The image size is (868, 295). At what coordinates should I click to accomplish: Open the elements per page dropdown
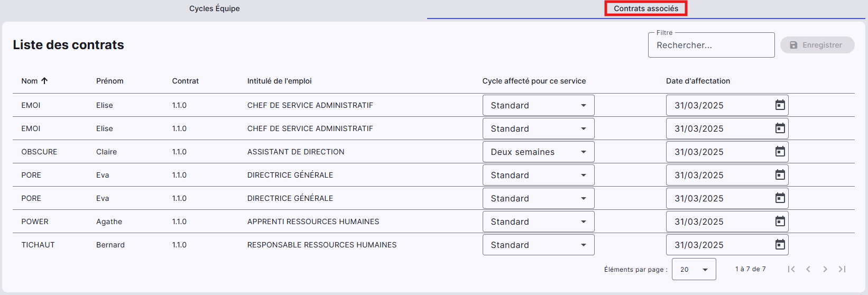point(694,269)
